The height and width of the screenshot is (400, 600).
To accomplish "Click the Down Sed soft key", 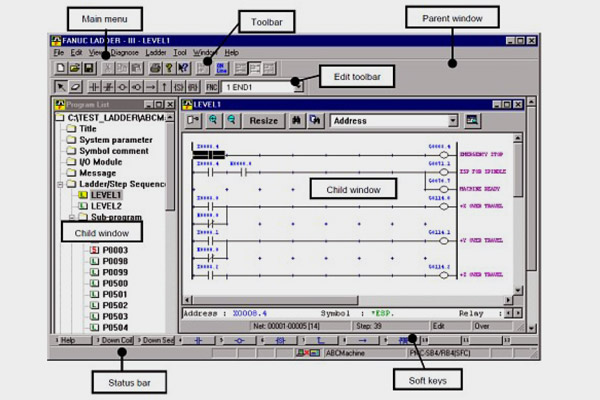I will tap(156, 340).
